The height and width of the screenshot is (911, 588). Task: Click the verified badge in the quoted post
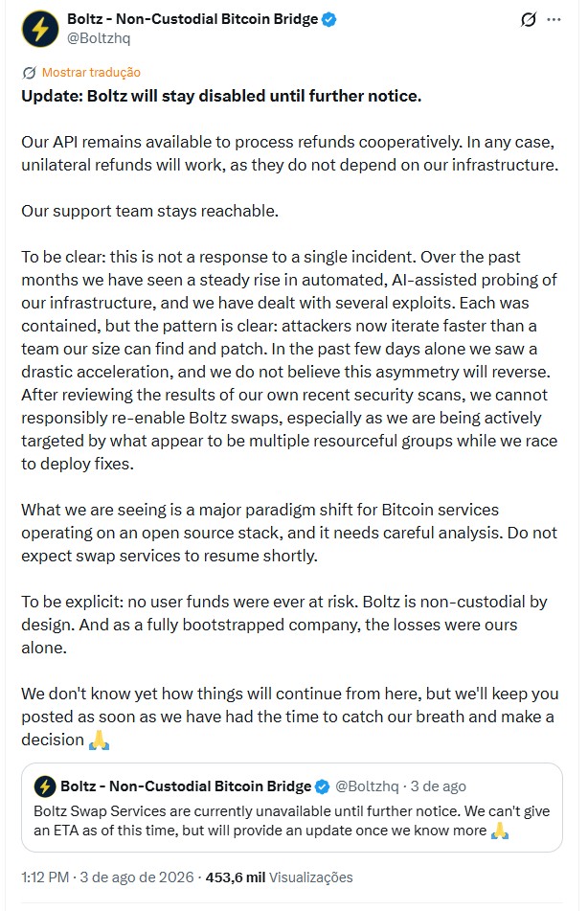322,786
